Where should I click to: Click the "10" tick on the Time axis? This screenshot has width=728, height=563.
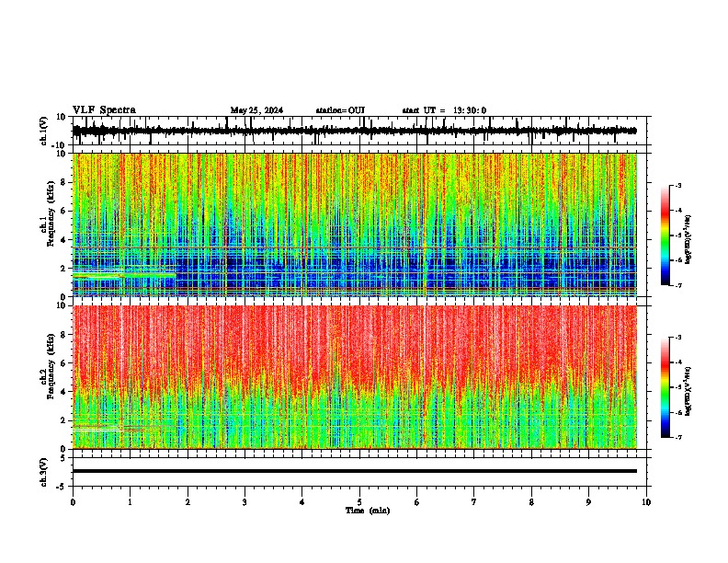(x=646, y=502)
